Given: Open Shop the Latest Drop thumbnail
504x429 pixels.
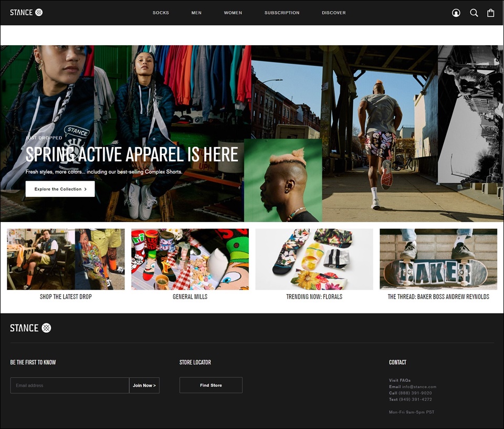Looking at the screenshot, I should coord(66,259).
